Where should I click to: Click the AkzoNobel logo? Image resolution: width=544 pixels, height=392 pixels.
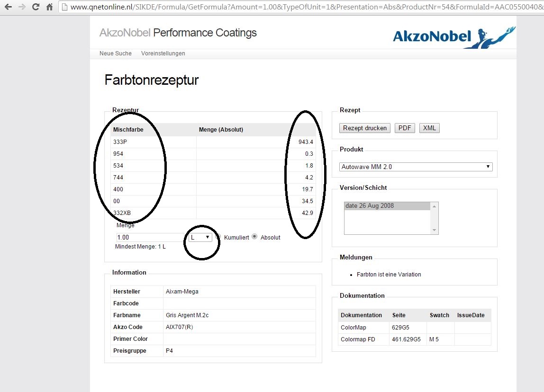[x=454, y=37]
